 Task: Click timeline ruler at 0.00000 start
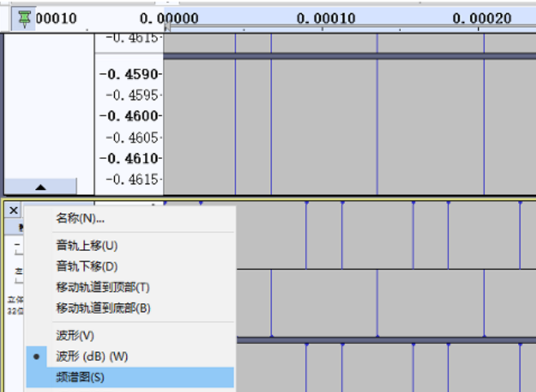point(169,19)
